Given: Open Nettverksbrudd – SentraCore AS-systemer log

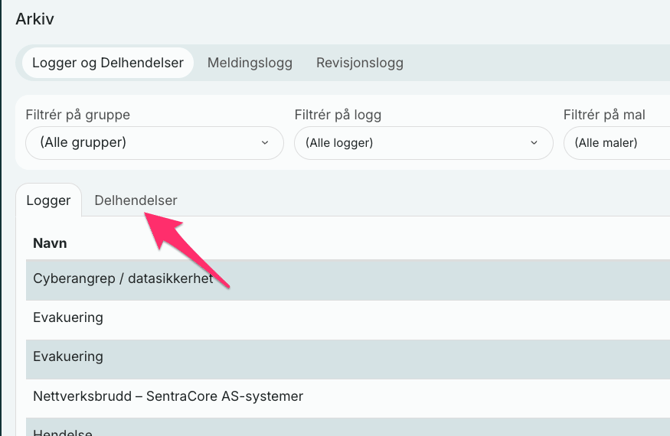Looking at the screenshot, I should (168, 396).
